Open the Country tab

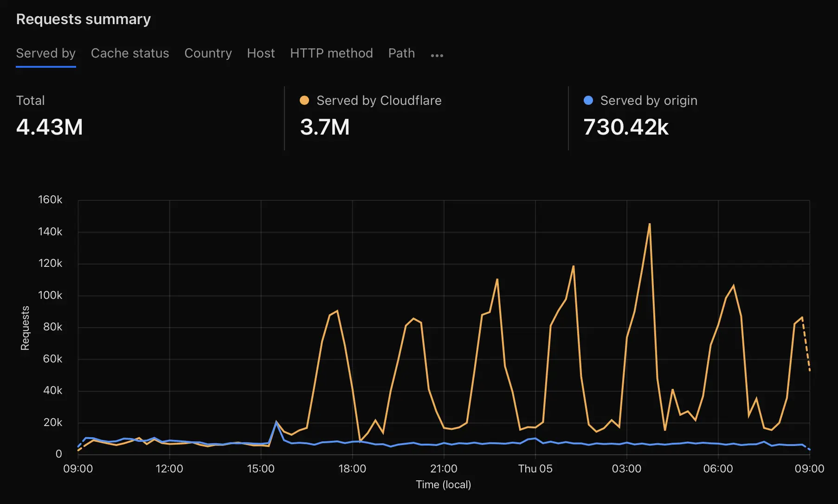[x=208, y=53]
